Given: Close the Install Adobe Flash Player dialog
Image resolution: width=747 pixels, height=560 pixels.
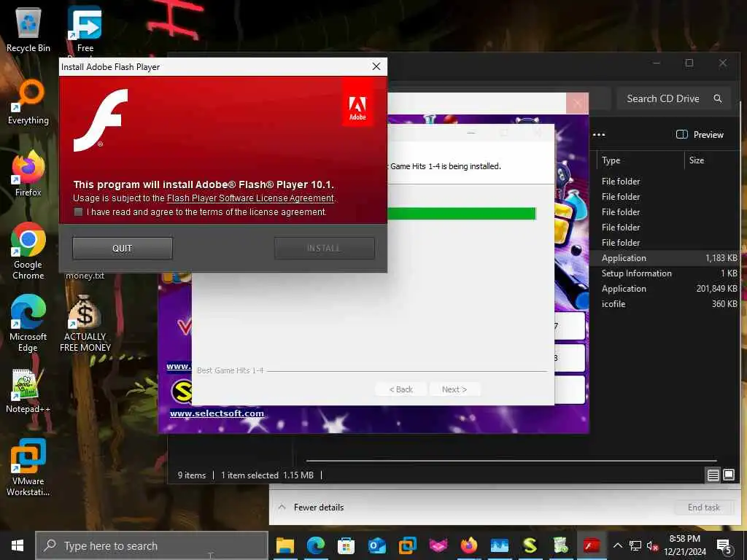Looking at the screenshot, I should click(376, 66).
